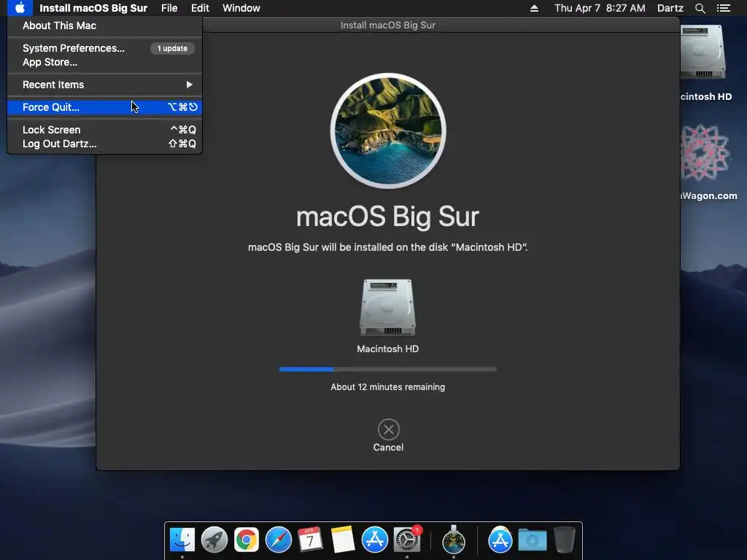Select Force Quit… menu entry
Screen dimensions: 747x560
pos(105,107)
